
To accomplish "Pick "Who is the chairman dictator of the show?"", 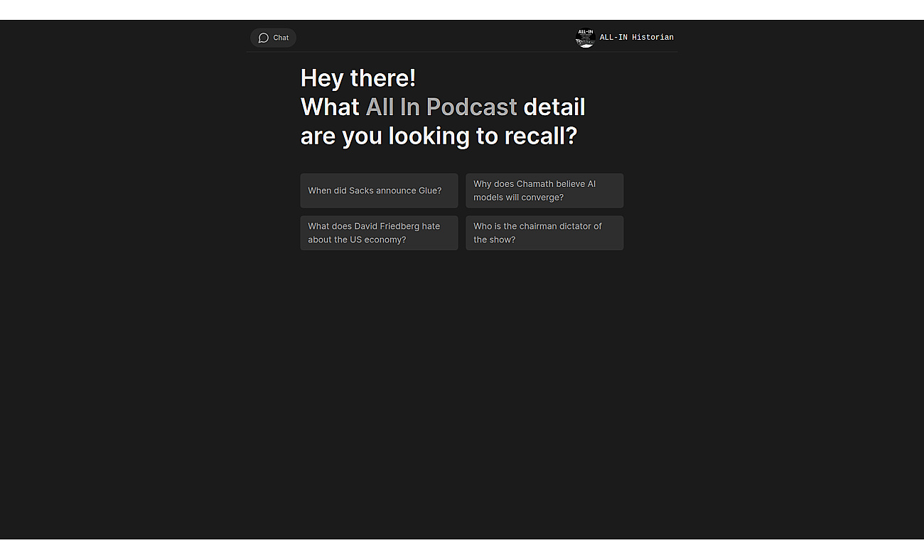I will click(x=544, y=233).
